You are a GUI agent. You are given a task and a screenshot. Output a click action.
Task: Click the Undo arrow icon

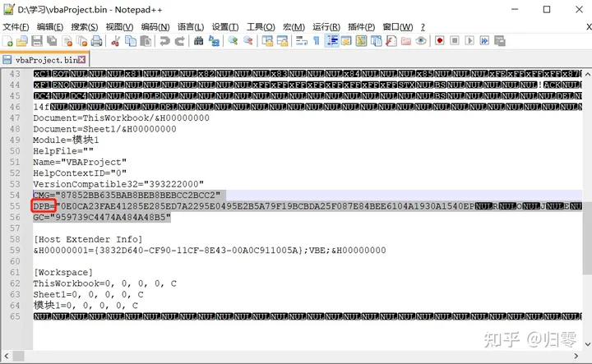pyautogui.click(x=164, y=41)
